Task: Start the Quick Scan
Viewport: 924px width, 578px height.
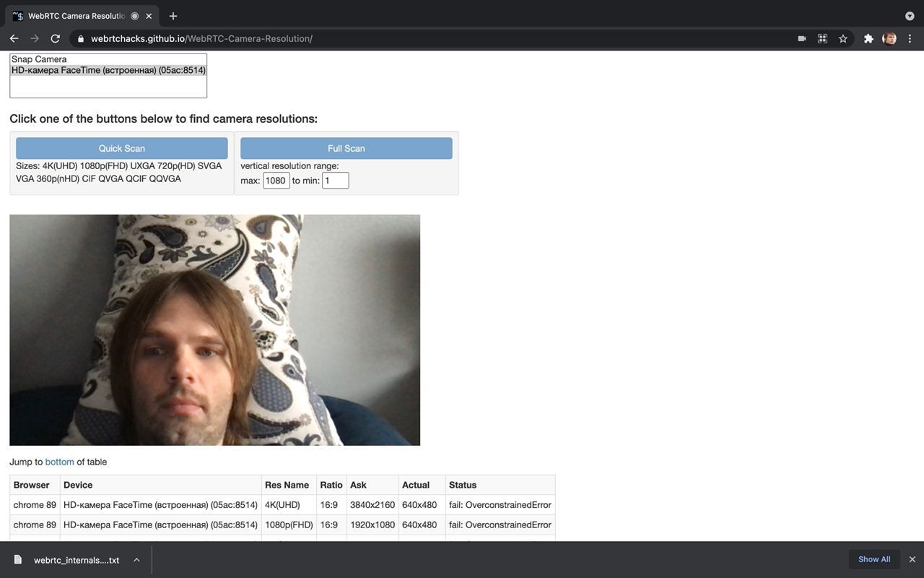Action: point(122,148)
